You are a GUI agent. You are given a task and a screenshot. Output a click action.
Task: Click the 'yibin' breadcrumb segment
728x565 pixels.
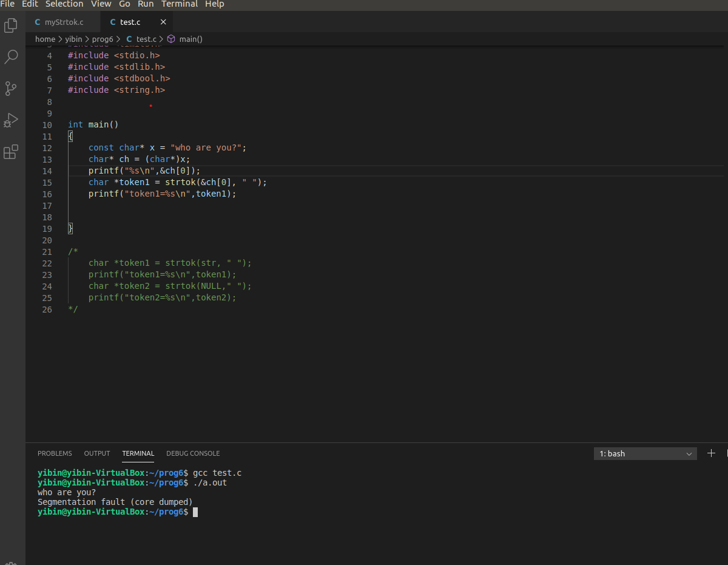click(74, 39)
